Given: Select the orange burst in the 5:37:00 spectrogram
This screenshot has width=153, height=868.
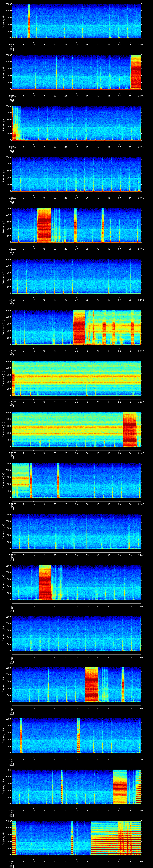Looking at the screenshot, I should point(120,787).
